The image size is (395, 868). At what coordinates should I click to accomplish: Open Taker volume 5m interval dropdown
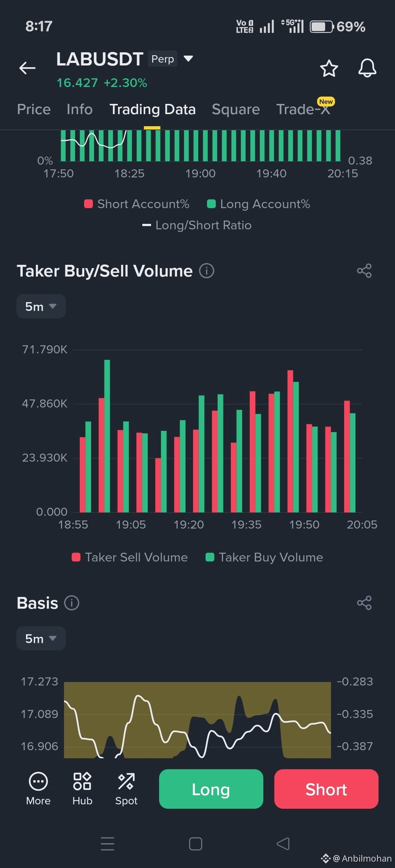coord(41,306)
